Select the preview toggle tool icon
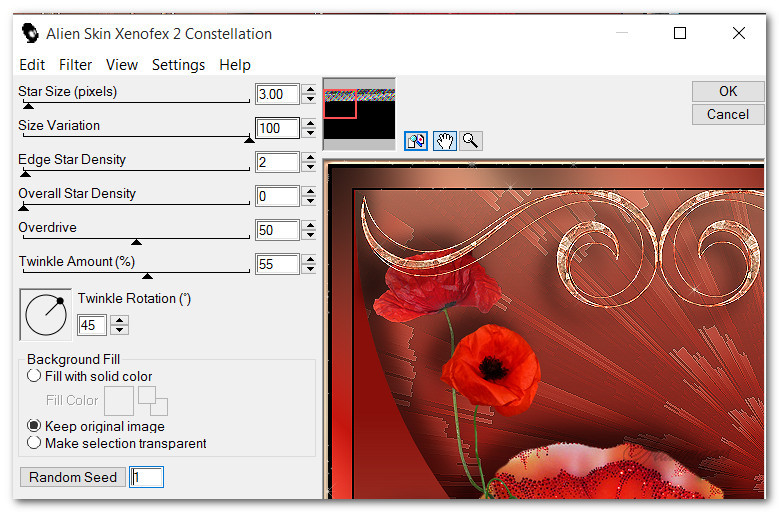Viewport: 779px width, 512px height. coord(416,141)
